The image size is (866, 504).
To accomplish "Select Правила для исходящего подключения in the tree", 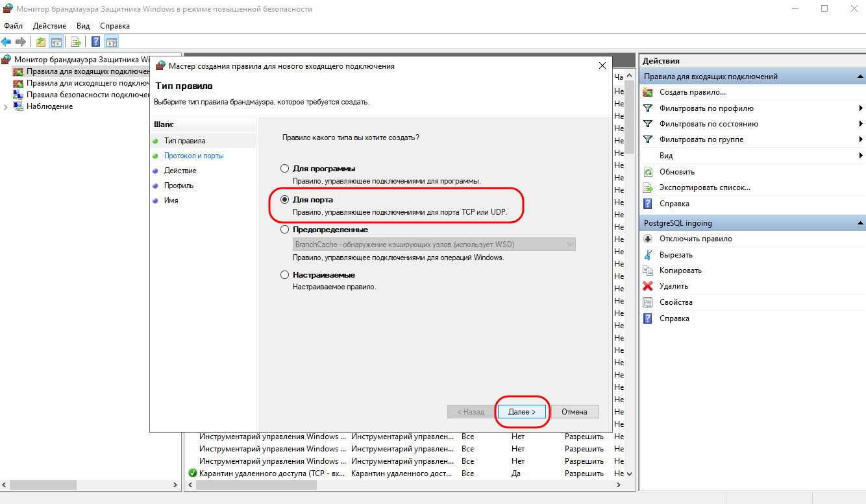I will pyautogui.click(x=88, y=83).
